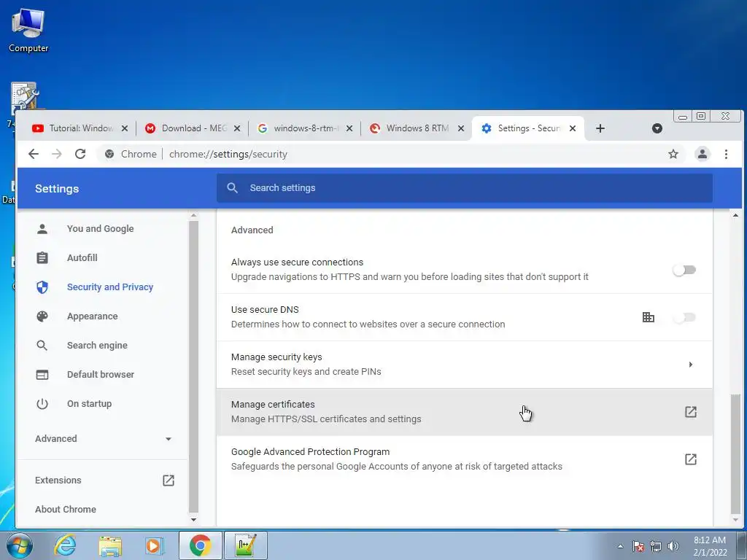Screen dimensions: 747x560
Task: Show hidden system tray icons
Action: pyautogui.click(x=620, y=546)
